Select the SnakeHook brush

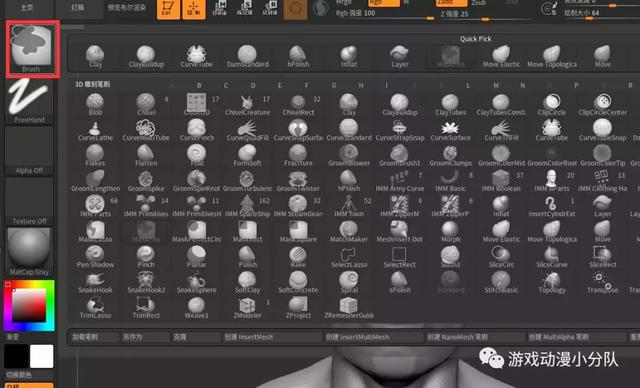coord(95,282)
